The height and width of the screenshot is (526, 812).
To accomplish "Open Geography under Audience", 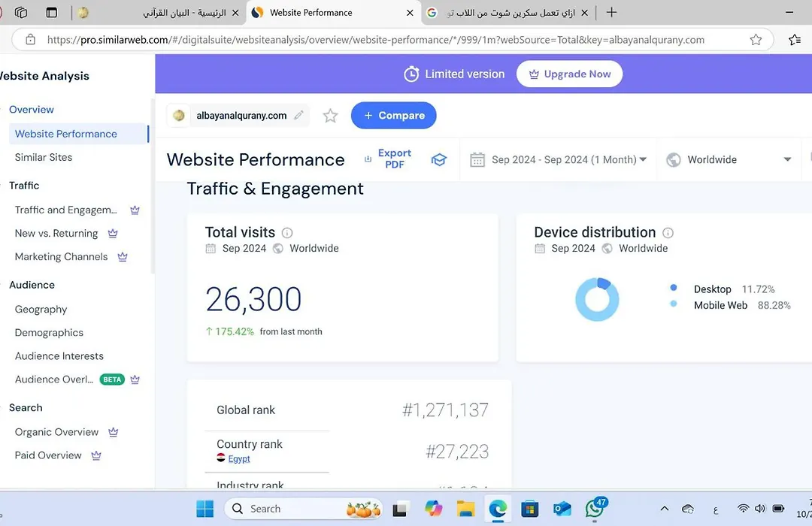I will (41, 309).
